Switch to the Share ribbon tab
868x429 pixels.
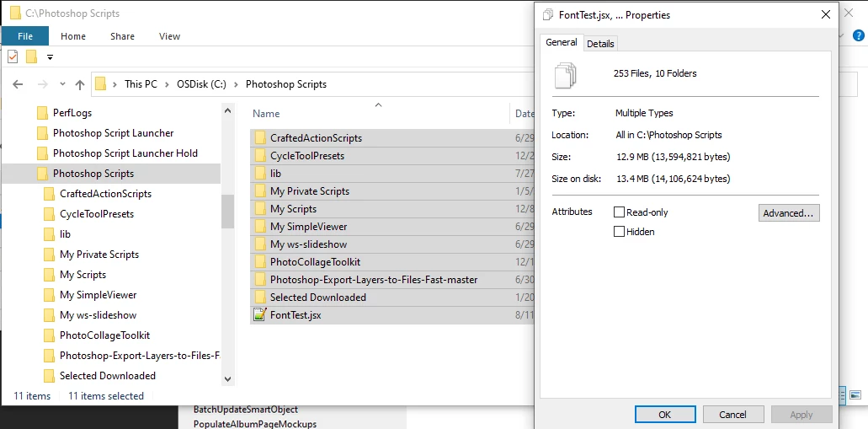click(122, 36)
